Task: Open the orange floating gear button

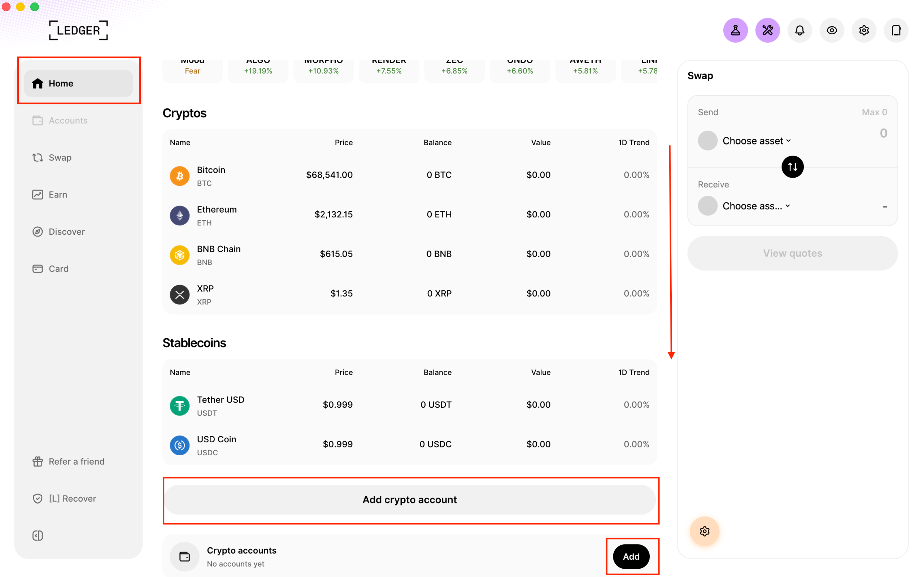Action: point(704,531)
